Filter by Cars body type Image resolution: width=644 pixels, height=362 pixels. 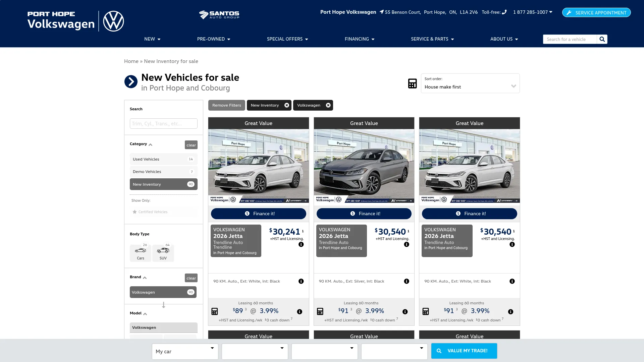pos(141,253)
